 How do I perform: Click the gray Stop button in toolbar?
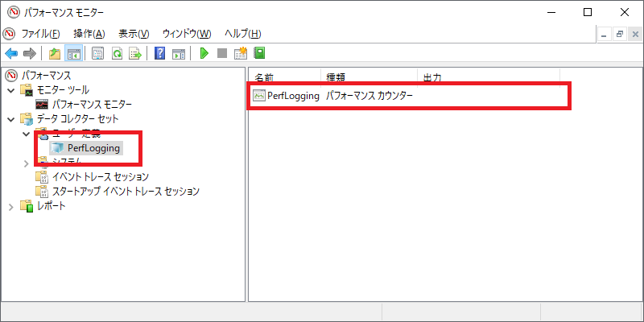222,54
